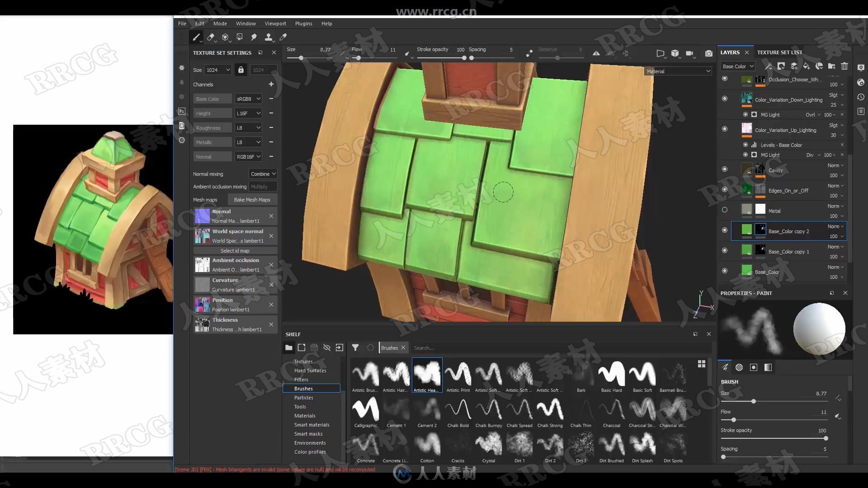Click the Symmetry tool icon
Image resolution: width=868 pixels, height=488 pixels.
[595, 54]
